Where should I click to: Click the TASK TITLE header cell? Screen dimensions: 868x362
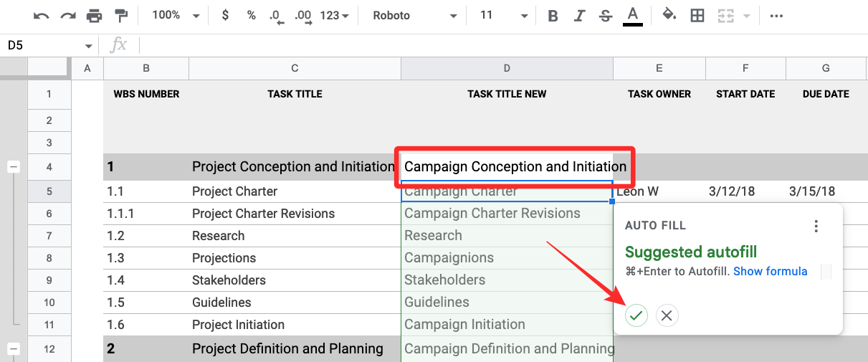coord(295,94)
